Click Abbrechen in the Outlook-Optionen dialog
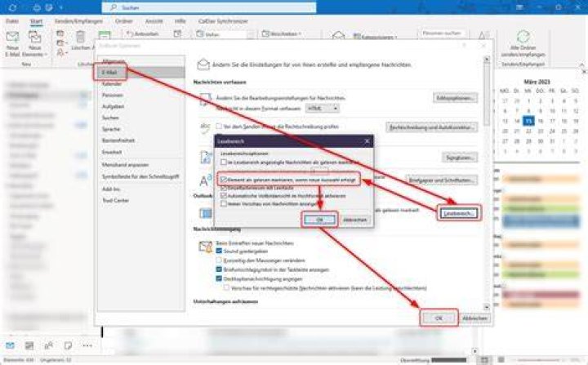 point(474,318)
